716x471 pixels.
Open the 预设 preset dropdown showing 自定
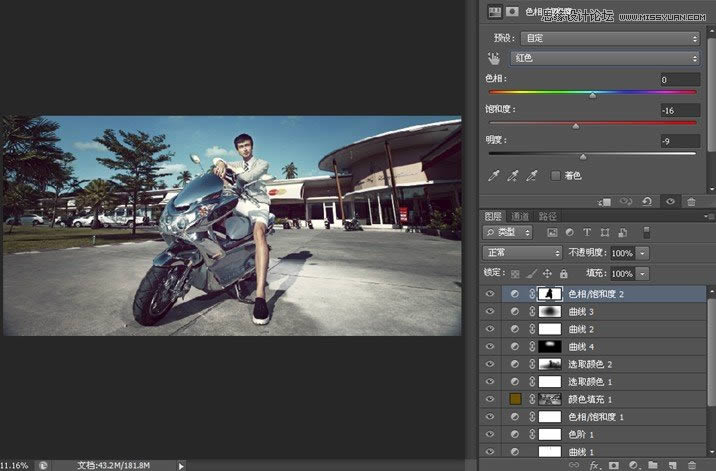coord(611,38)
